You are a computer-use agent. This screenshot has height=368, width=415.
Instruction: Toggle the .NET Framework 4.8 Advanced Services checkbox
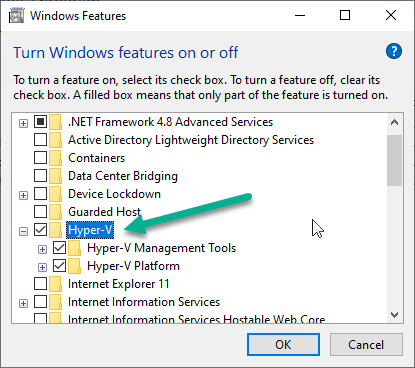pos(40,122)
